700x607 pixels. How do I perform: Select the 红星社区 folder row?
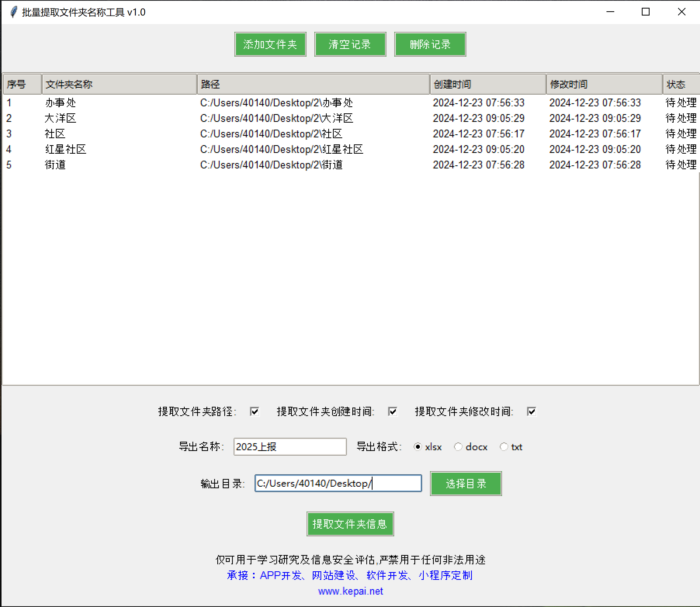click(x=66, y=149)
